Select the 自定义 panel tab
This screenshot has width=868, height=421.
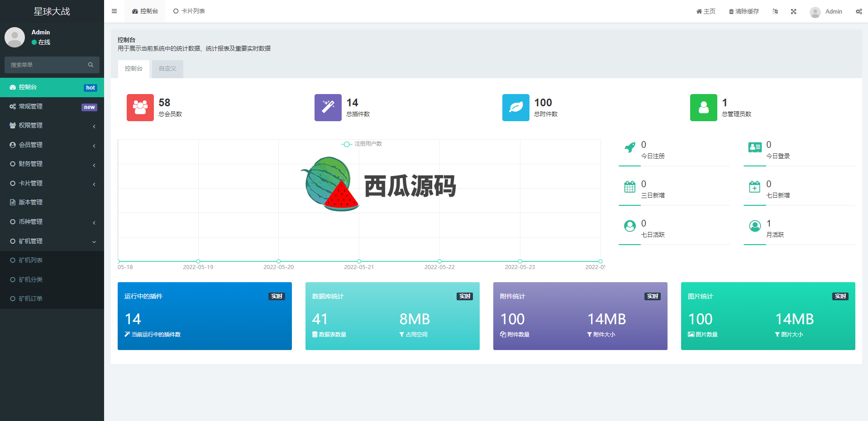[167, 69]
